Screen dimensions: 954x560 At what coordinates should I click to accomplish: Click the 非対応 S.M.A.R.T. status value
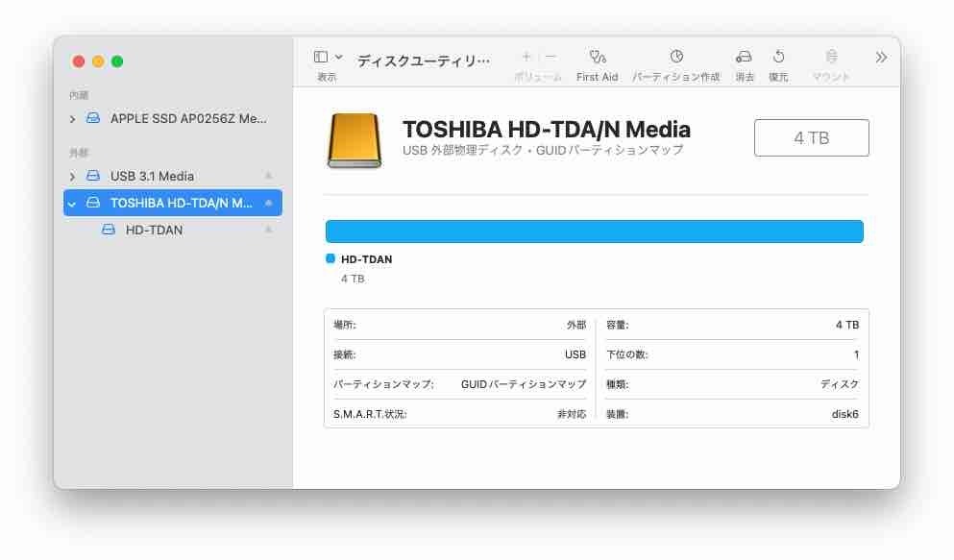[572, 414]
